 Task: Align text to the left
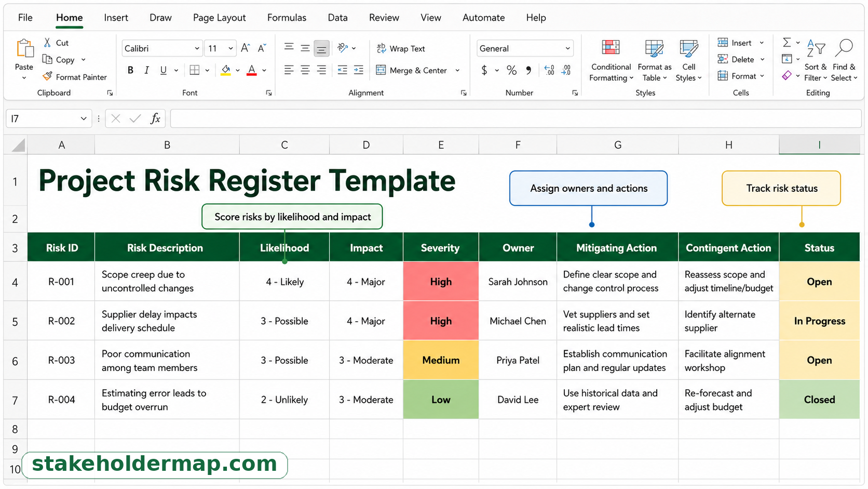(289, 70)
